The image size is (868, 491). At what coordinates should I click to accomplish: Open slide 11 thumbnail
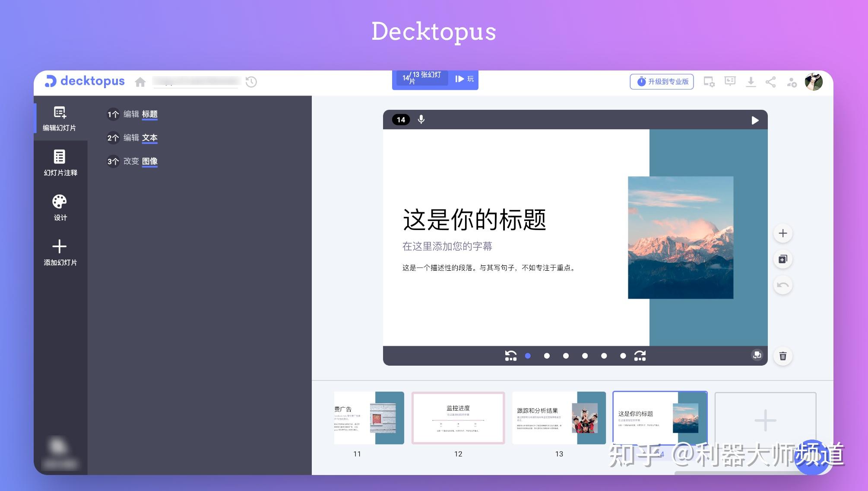point(369,418)
